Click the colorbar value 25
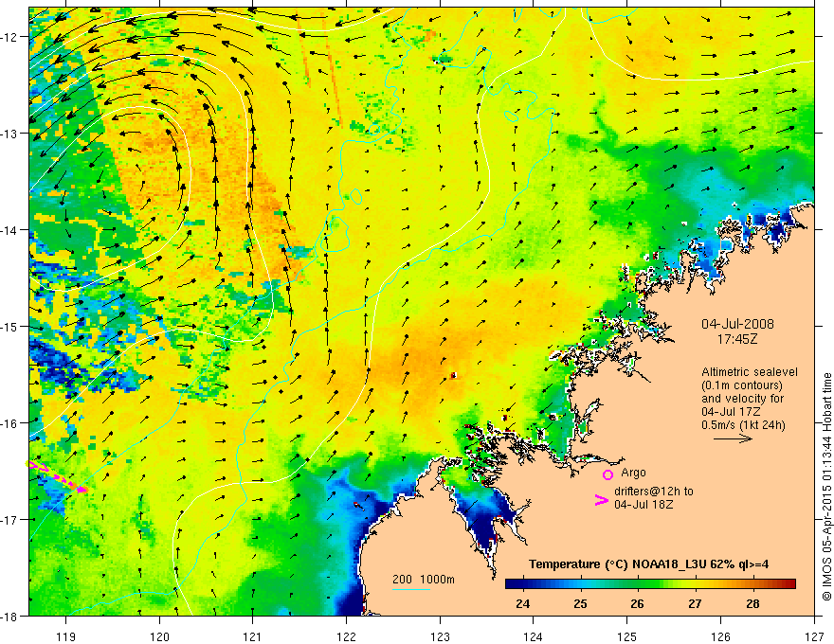Viewport: 834px width, 644px height. [580, 603]
